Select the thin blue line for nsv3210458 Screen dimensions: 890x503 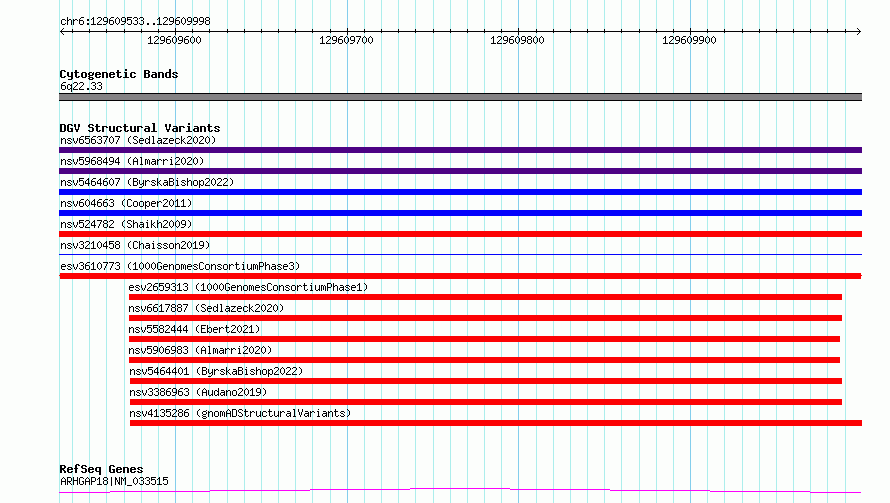click(x=460, y=254)
